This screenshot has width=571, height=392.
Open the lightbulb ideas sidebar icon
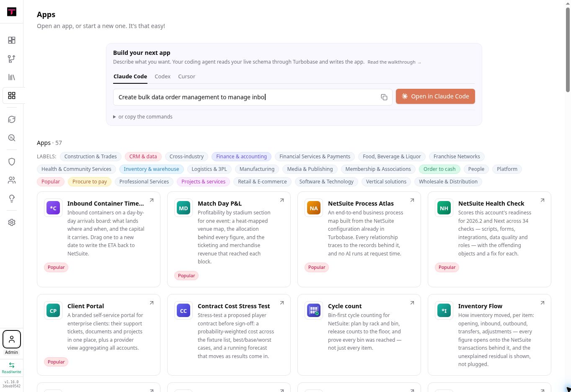pos(12,199)
